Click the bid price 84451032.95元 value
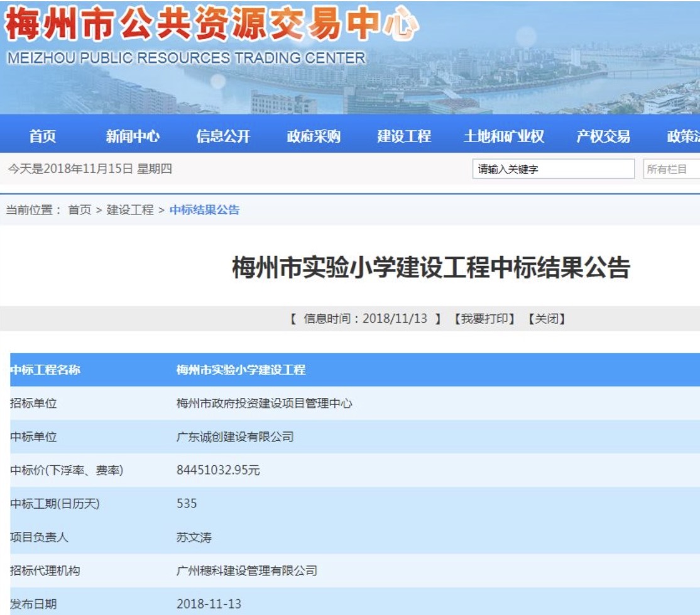This screenshot has width=700, height=615. (x=218, y=470)
